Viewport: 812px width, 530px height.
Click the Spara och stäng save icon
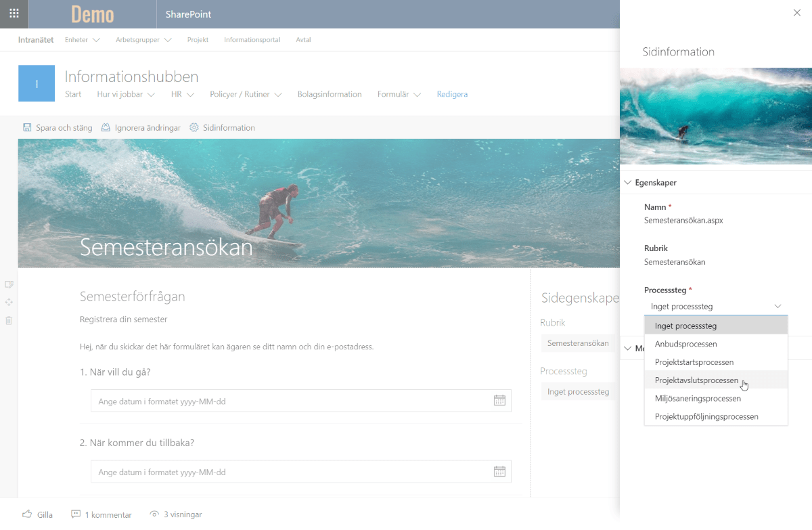click(x=27, y=127)
